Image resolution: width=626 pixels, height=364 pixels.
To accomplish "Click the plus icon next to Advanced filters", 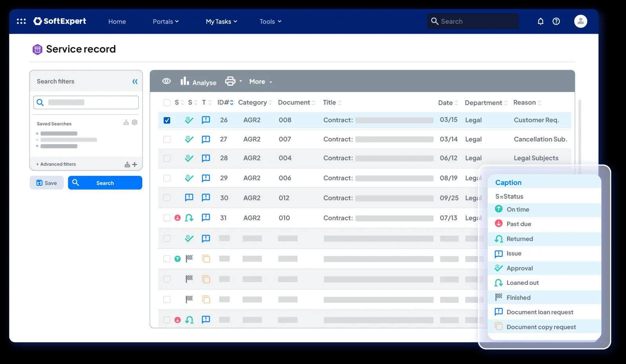I will (x=134, y=165).
